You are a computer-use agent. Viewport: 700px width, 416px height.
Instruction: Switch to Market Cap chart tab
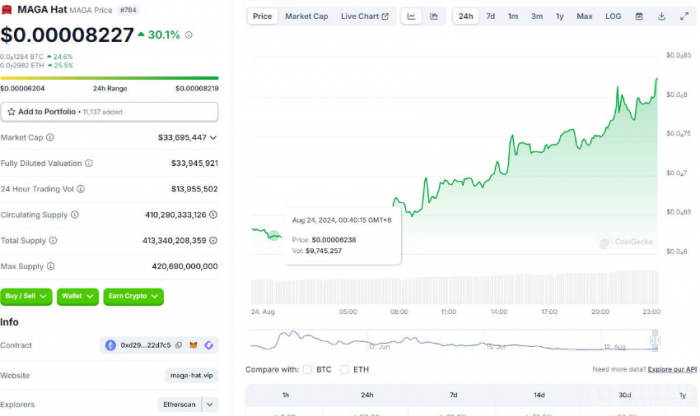point(306,16)
